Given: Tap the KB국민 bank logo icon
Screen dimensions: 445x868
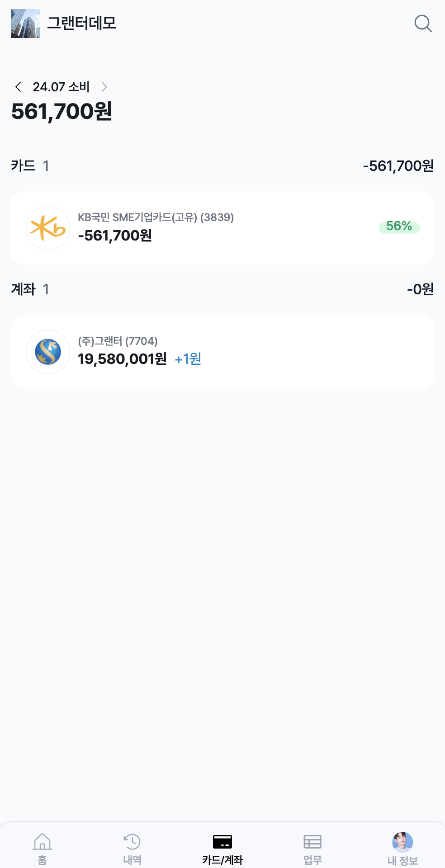Looking at the screenshot, I should [x=48, y=228].
